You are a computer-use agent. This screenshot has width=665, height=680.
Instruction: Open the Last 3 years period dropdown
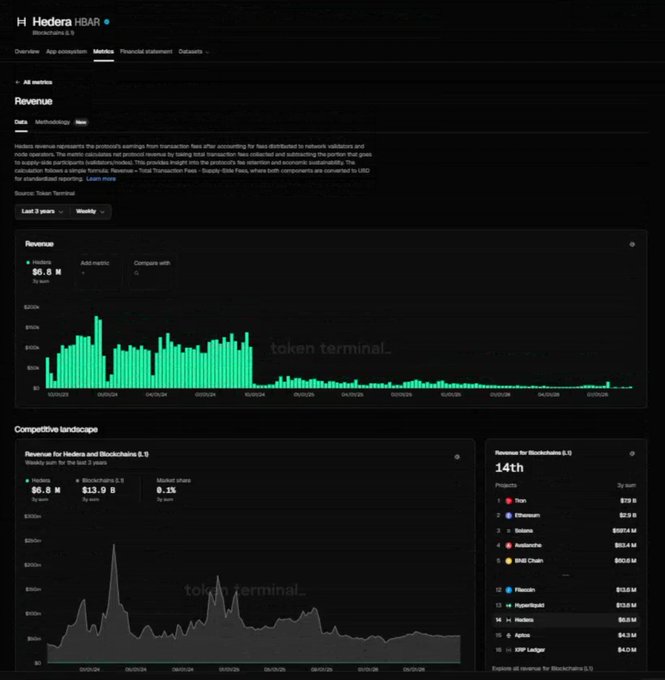tap(42, 212)
